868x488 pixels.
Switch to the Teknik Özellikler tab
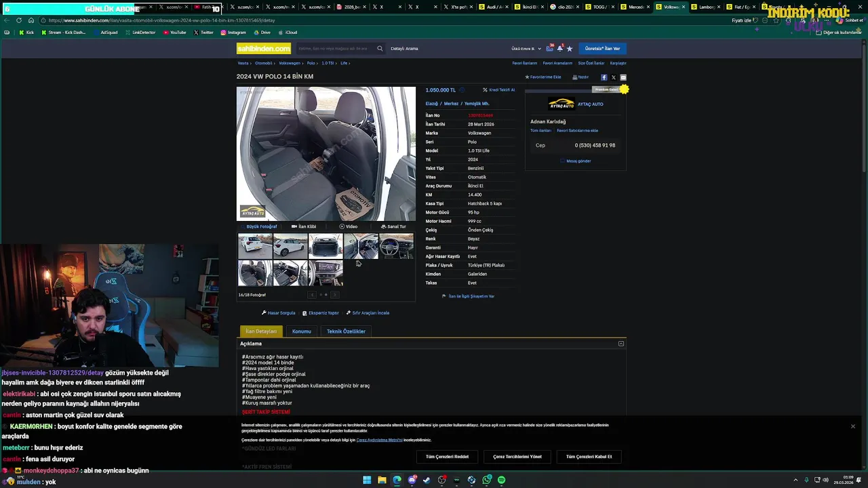[x=346, y=331]
